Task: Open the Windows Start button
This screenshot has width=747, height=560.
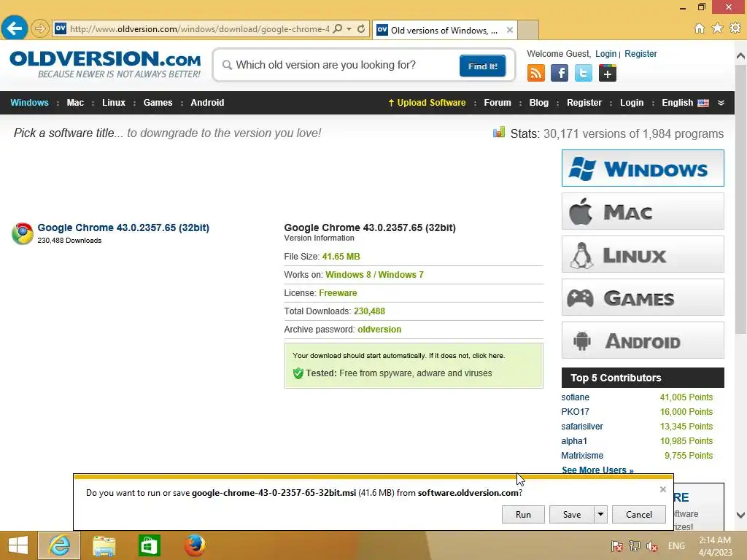Action: (18, 545)
